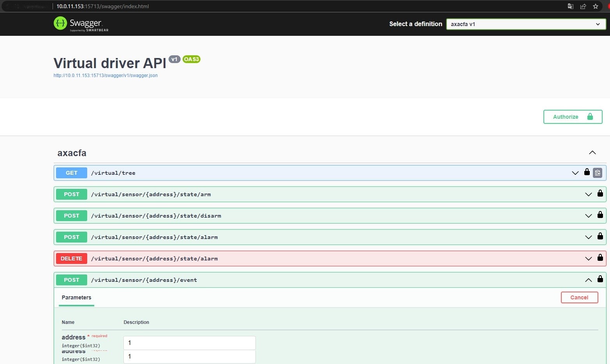Click lock icon on POST state/arm row

[x=600, y=193]
